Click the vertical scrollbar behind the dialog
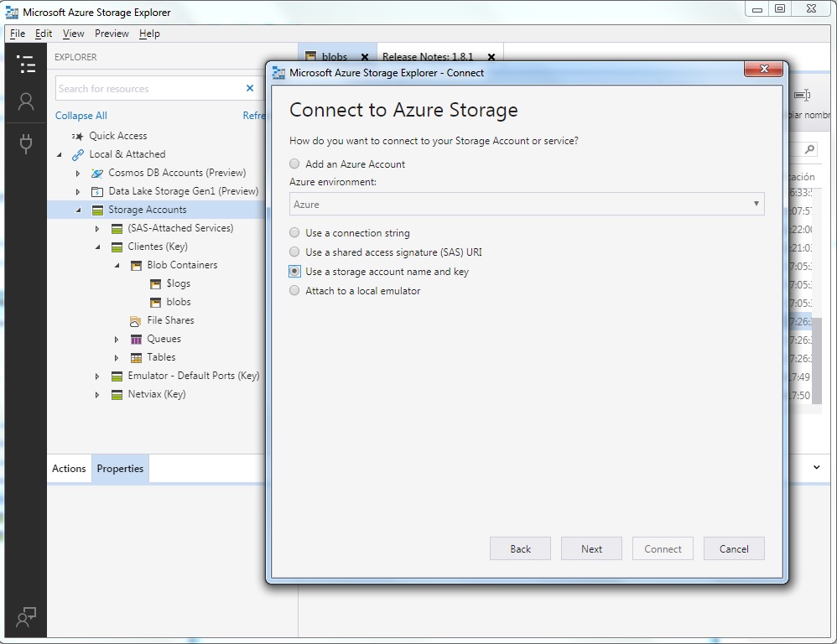The width and height of the screenshot is (837, 644). (x=817, y=360)
